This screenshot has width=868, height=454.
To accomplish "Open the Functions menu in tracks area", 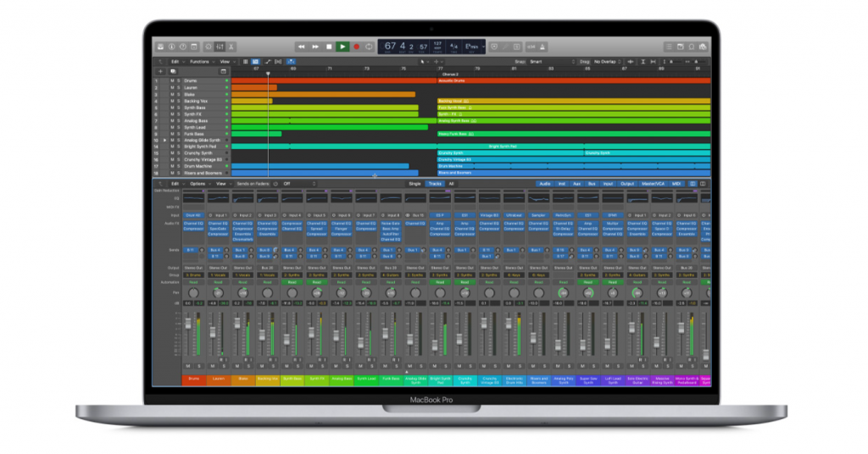I will [x=200, y=62].
